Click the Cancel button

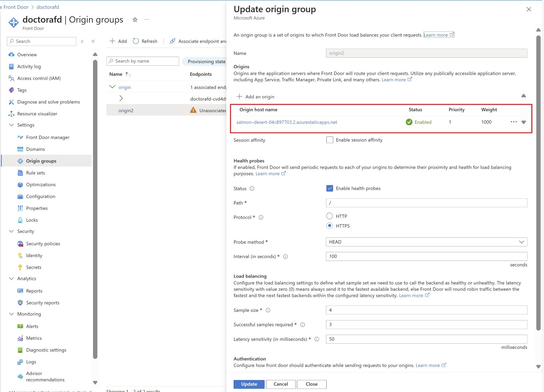click(x=281, y=384)
